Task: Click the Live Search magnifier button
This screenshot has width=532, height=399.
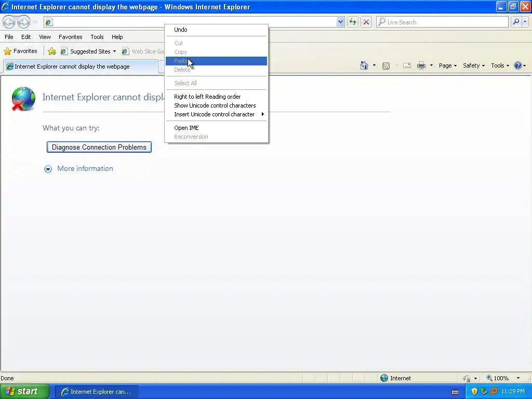Action: 516,22
